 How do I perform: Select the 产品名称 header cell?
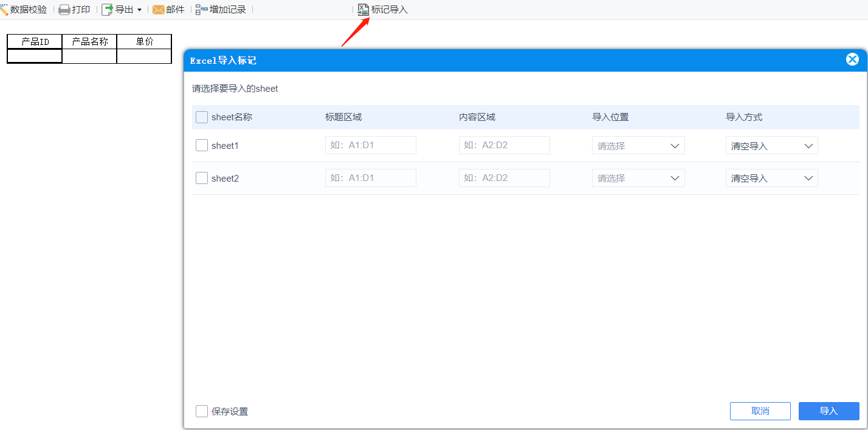click(89, 41)
